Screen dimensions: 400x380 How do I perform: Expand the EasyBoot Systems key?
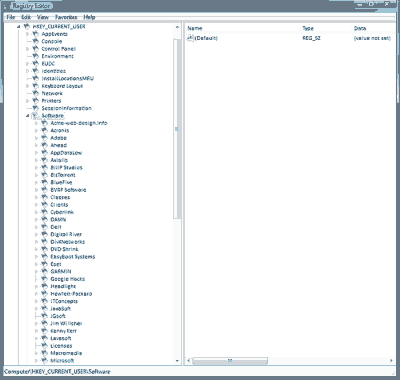(x=36, y=257)
